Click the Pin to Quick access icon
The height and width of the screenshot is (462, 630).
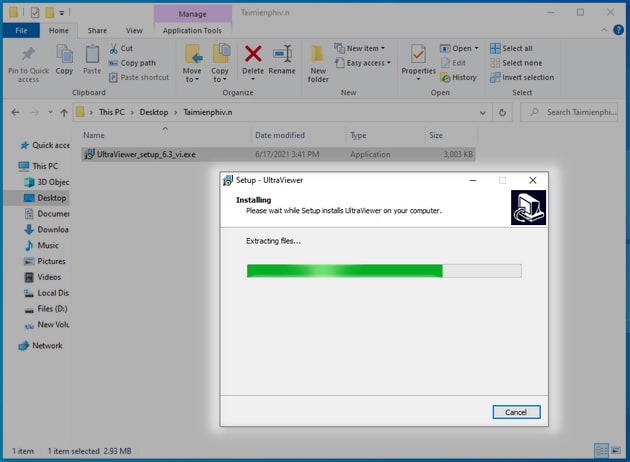28,56
